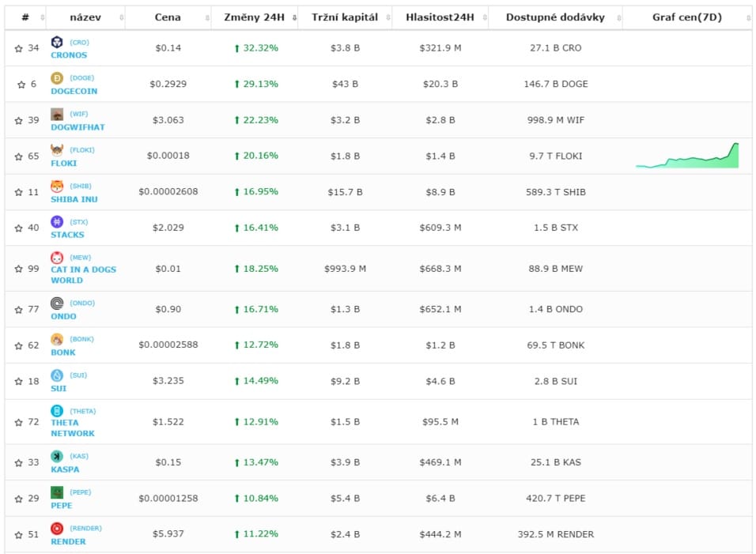Click the Shiba Inu coin logo icon
This screenshot has width=756, height=554.
(57, 186)
